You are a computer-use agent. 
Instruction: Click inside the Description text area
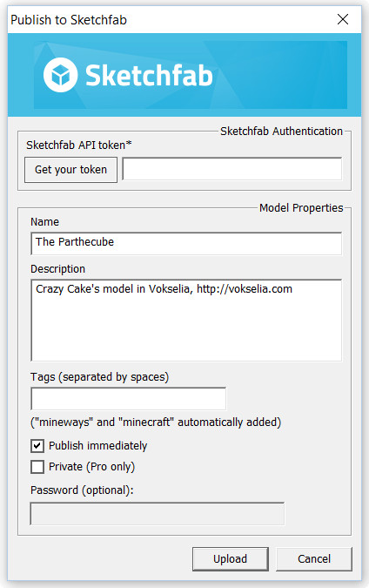click(186, 321)
